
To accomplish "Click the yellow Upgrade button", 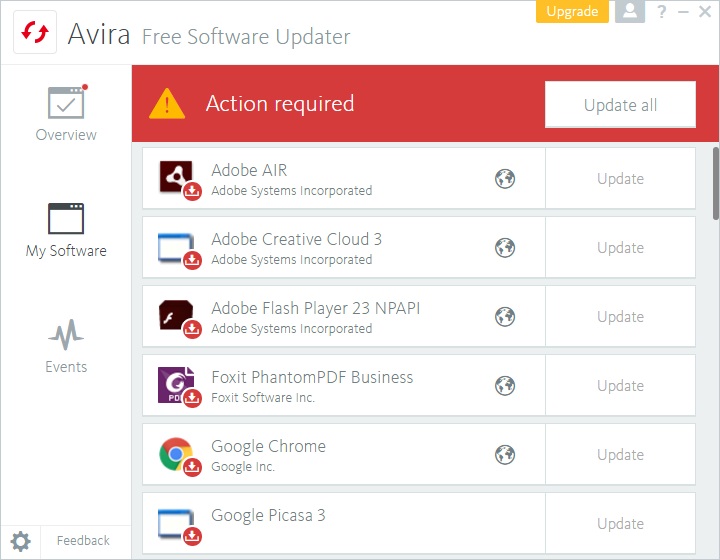I will pos(572,11).
